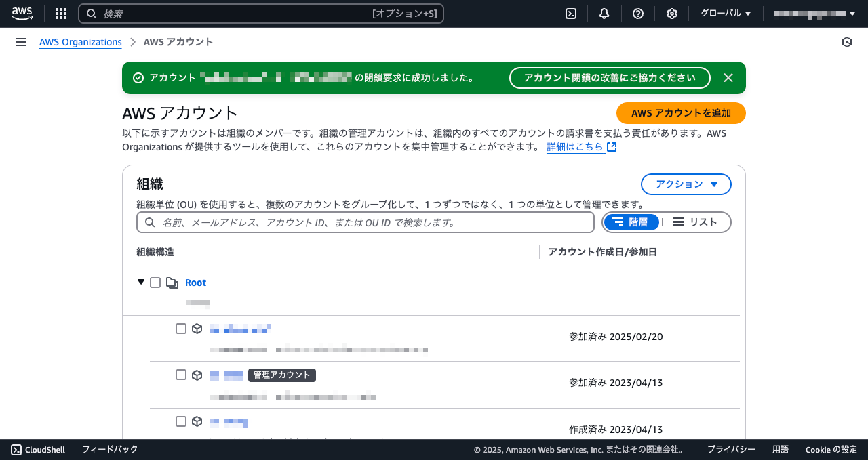868x460 pixels.
Task: Click the AWS logo home icon
Action: (22, 14)
